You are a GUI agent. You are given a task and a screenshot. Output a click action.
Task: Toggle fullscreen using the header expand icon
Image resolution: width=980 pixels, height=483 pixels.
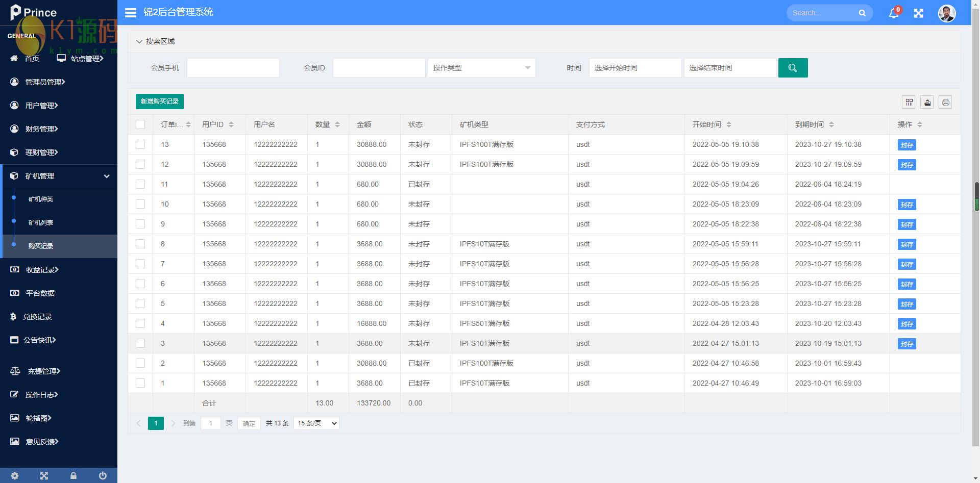(918, 13)
